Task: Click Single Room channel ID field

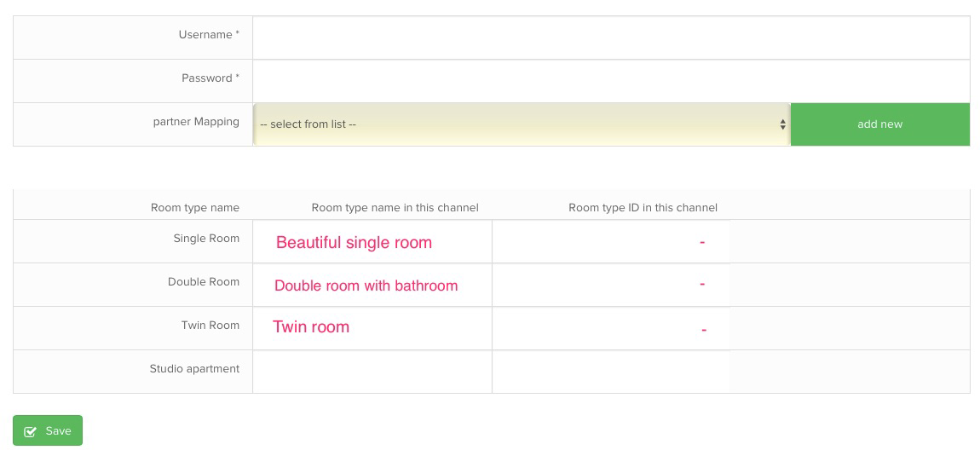Action: 611,241
